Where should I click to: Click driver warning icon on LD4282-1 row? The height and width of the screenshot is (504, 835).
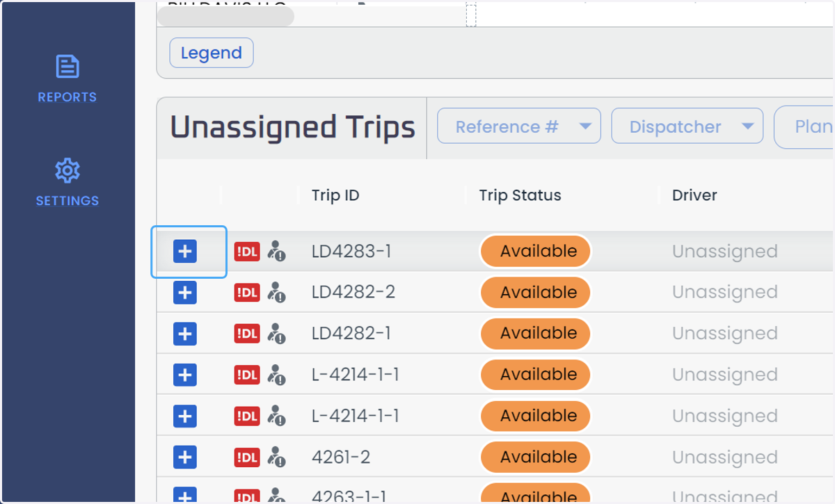click(277, 334)
